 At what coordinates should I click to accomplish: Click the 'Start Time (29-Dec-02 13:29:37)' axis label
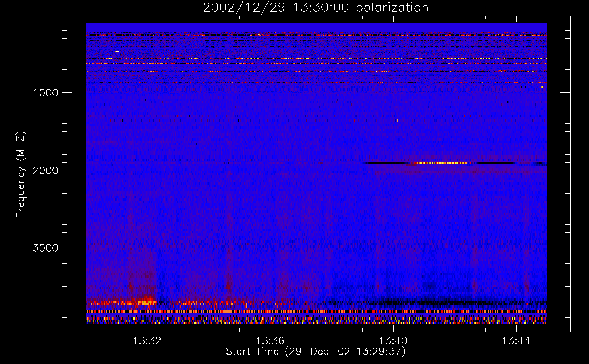(x=316, y=352)
